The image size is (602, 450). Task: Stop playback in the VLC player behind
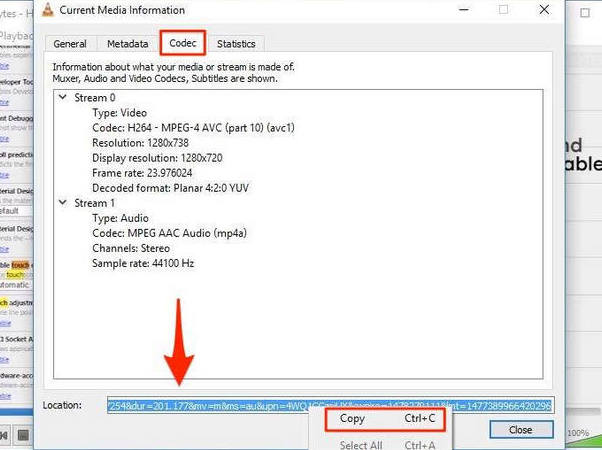pyautogui.click(x=23, y=435)
